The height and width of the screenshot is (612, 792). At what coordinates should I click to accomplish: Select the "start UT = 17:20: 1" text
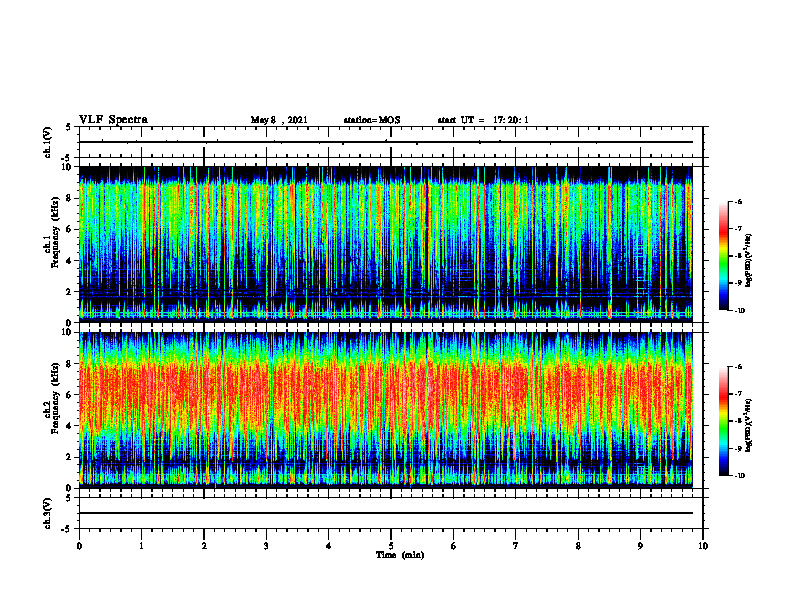(x=483, y=120)
